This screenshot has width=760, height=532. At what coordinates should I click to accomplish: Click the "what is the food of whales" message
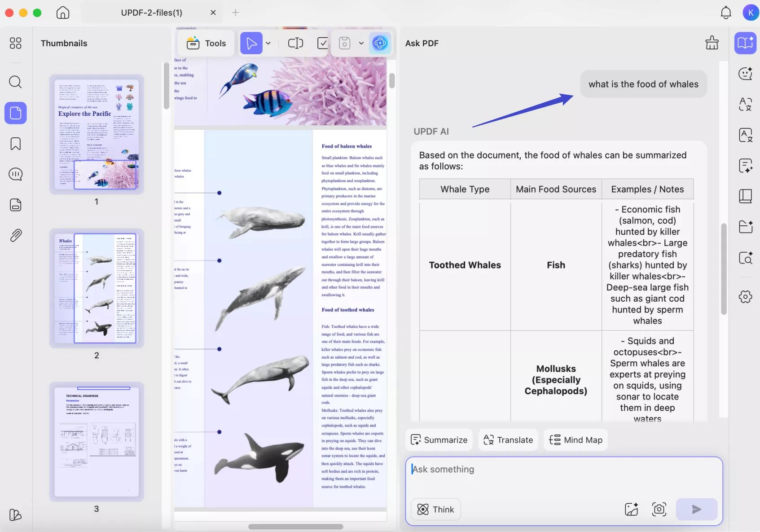click(643, 84)
